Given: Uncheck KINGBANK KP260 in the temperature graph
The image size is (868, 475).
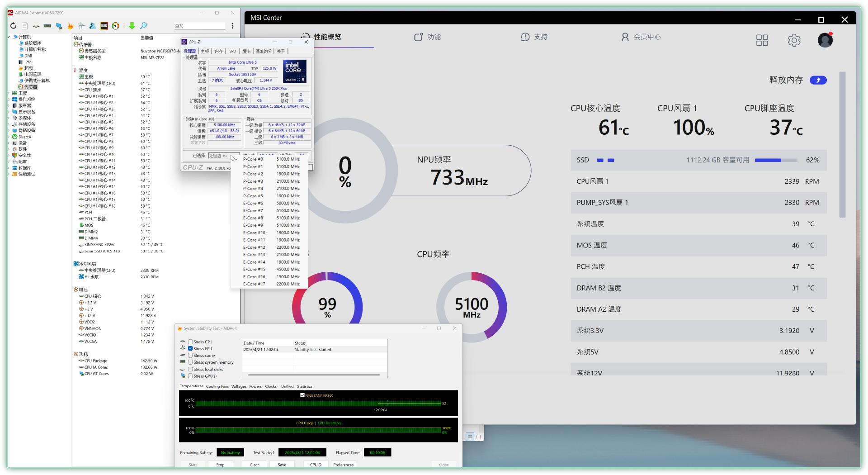Looking at the screenshot, I should pyautogui.click(x=302, y=395).
